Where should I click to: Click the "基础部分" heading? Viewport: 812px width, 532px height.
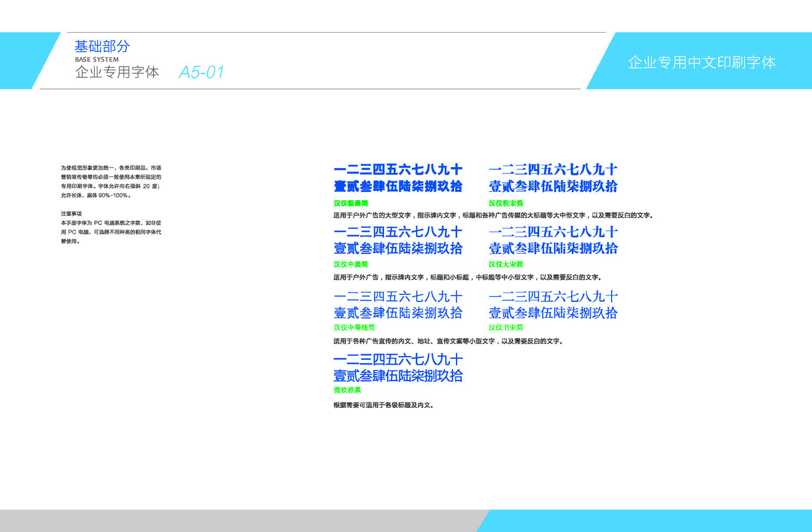click(x=102, y=46)
